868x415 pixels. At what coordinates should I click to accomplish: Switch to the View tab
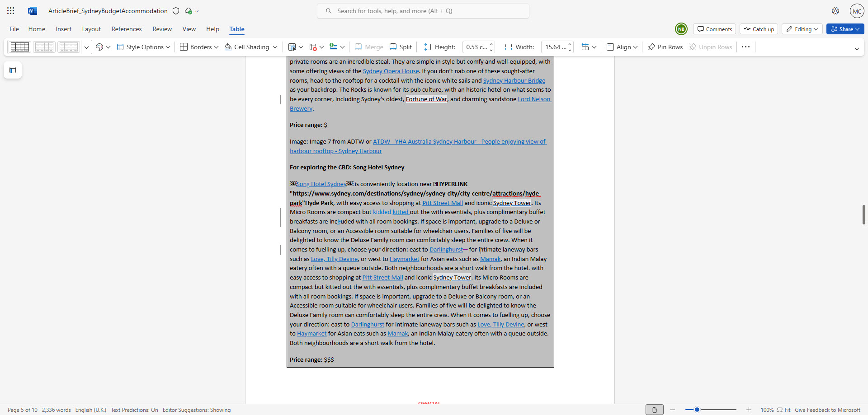[189, 29]
